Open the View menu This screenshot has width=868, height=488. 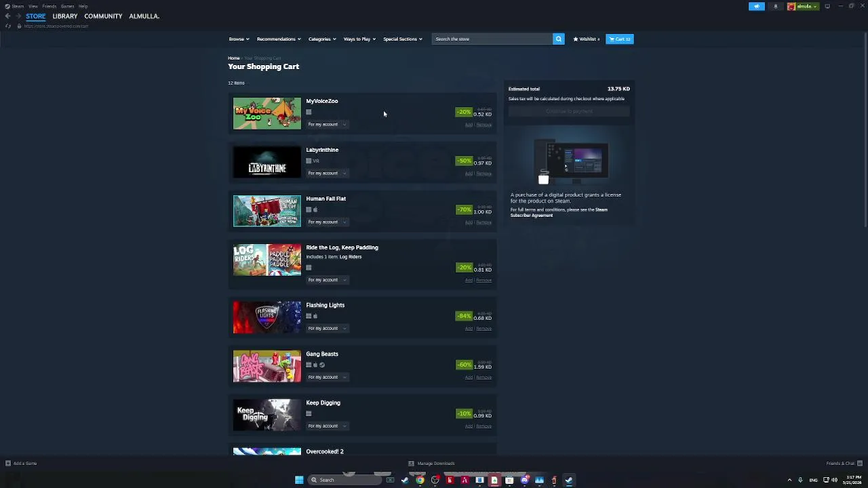[33, 6]
